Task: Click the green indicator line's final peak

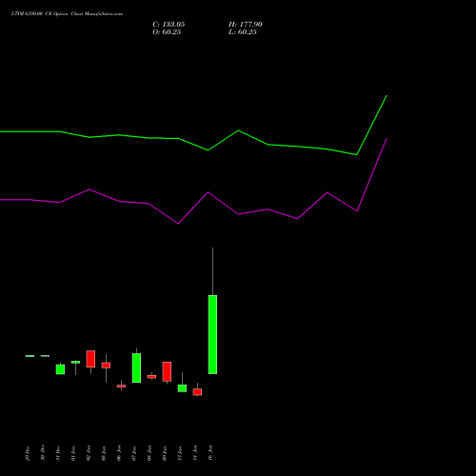Action: (387, 95)
